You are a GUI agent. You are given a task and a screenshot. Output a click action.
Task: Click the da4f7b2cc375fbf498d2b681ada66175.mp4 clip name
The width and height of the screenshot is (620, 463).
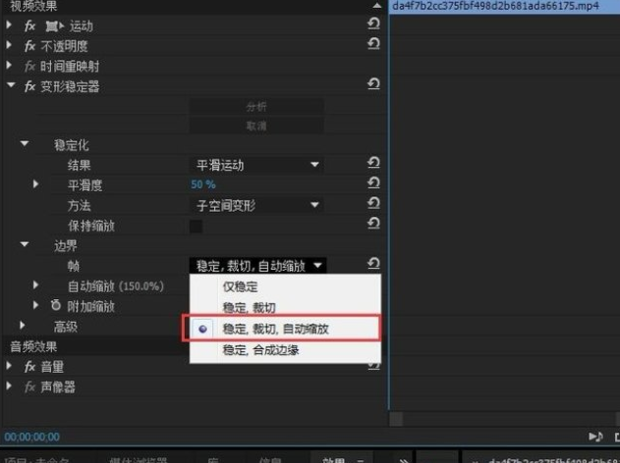pyautogui.click(x=495, y=6)
